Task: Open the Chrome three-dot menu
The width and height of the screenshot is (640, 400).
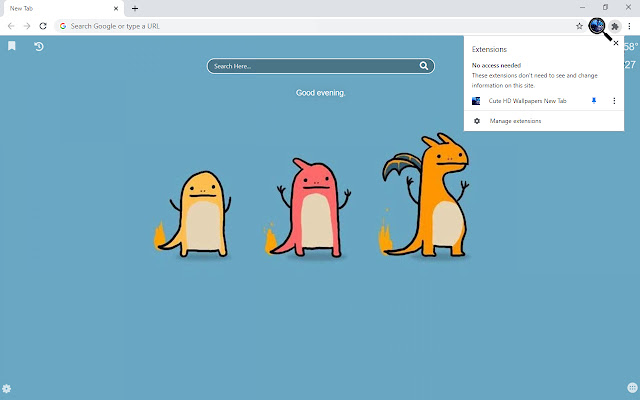Action: pos(629,26)
